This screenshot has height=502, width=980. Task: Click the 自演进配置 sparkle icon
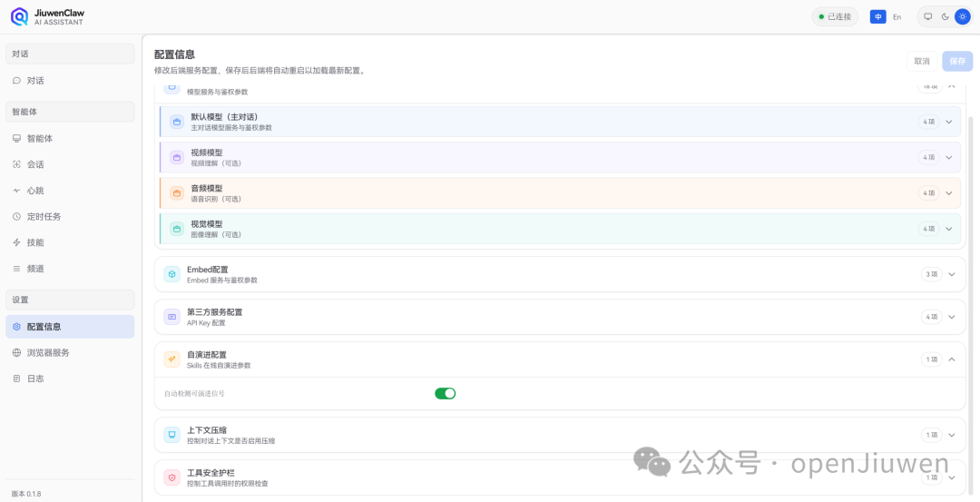(x=171, y=359)
